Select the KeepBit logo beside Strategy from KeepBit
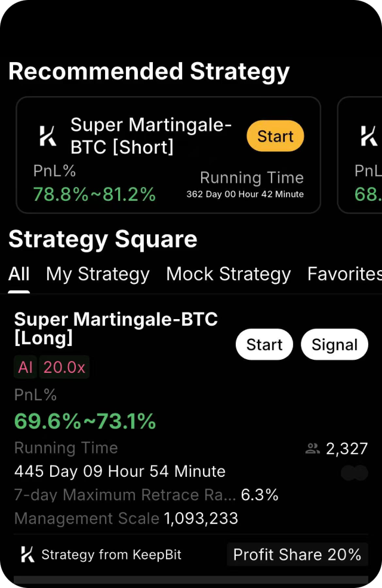Screen dimensions: 382x588 (26, 554)
